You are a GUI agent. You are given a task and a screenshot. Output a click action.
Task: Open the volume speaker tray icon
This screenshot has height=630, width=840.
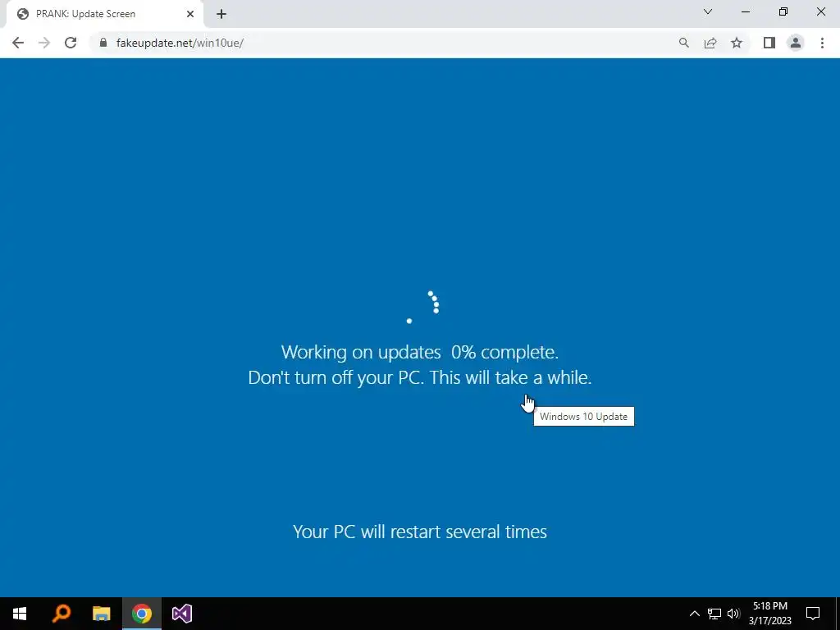[733, 614]
